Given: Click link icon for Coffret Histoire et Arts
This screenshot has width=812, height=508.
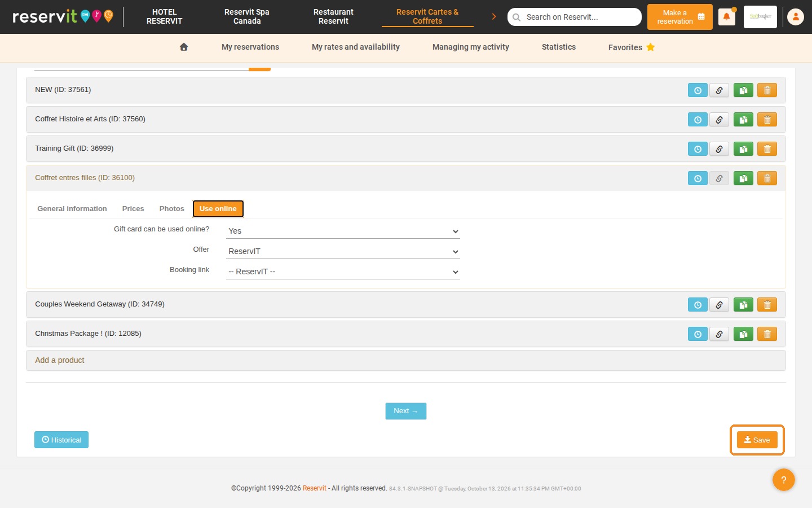Looking at the screenshot, I should 719,120.
